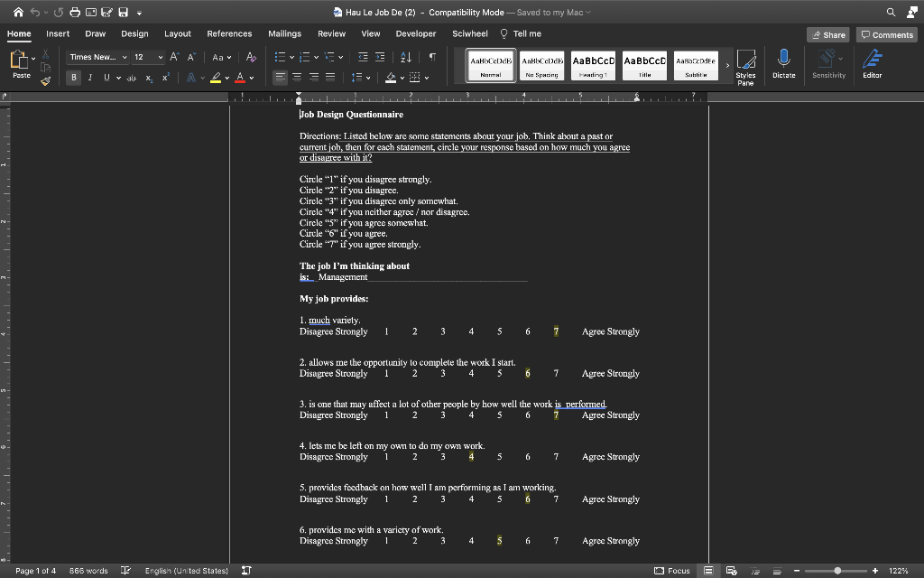Viewport: 924px width, 578px height.
Task: Open the Editor pane
Action: click(873, 64)
